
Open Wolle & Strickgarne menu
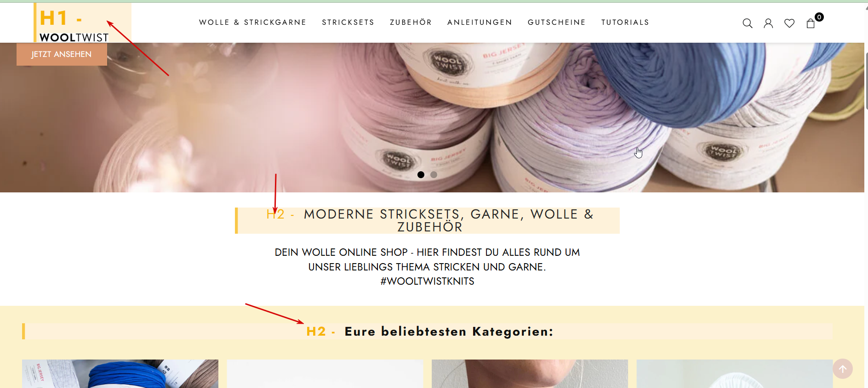252,22
